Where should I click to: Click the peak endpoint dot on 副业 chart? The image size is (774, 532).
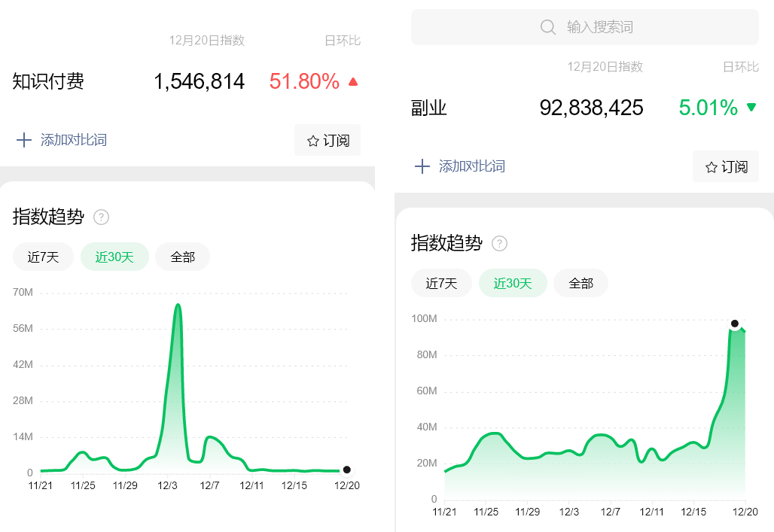(x=735, y=324)
